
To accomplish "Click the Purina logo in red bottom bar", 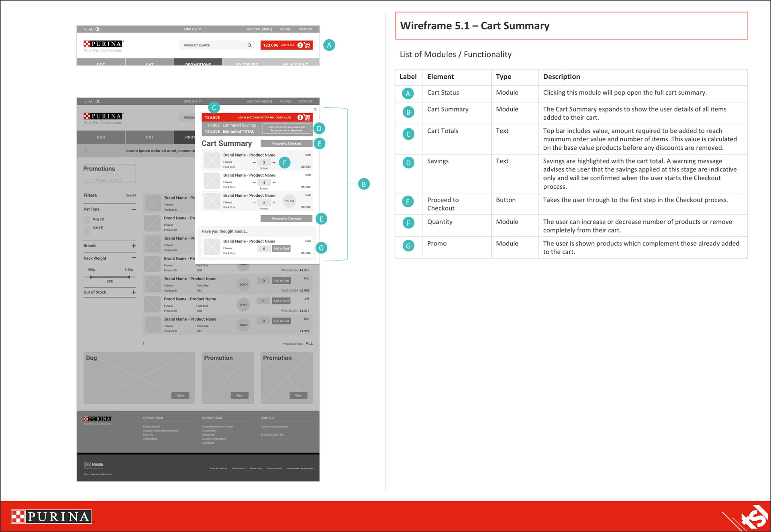I will [x=51, y=516].
